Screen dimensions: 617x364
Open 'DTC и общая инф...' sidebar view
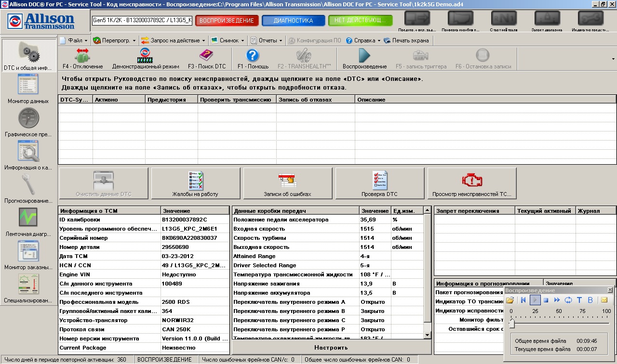28,56
